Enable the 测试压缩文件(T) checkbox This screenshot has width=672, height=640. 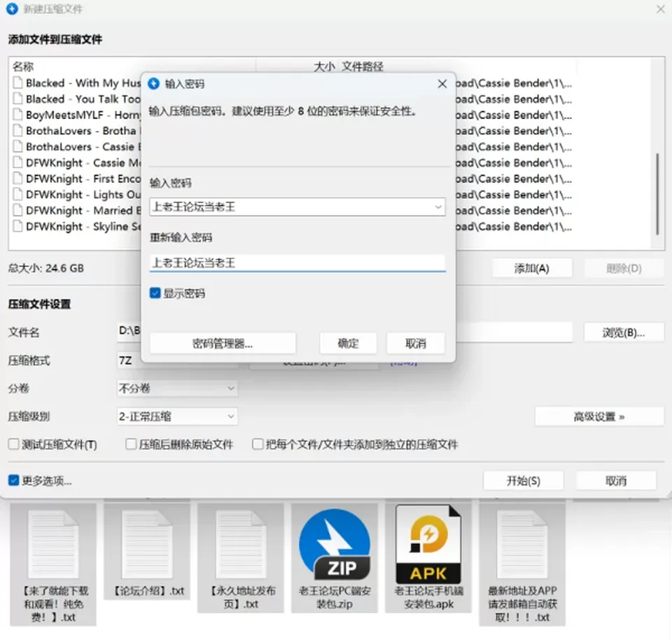[14, 444]
